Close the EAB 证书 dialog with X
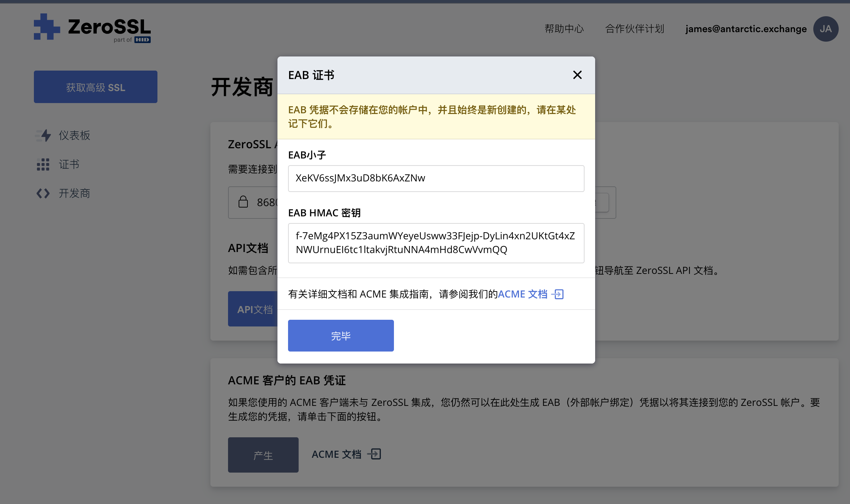Screen dimensions: 850x504 pyautogui.click(x=577, y=75)
